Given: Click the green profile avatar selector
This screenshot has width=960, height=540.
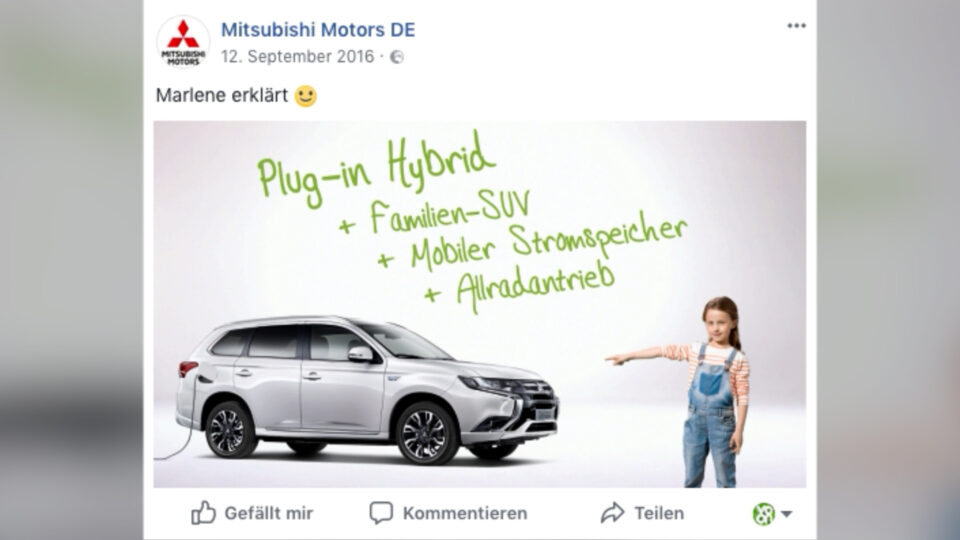Looking at the screenshot, I should click(763, 514).
